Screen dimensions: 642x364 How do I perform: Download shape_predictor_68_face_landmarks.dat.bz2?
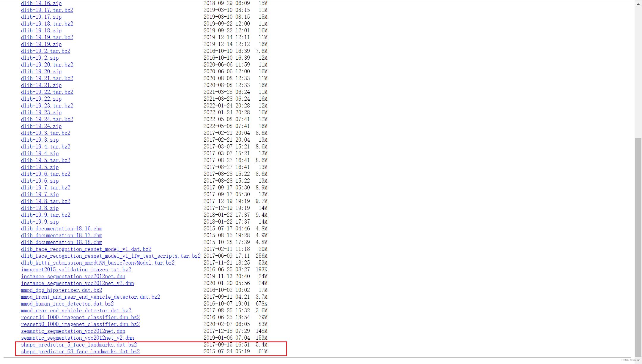[81, 352]
